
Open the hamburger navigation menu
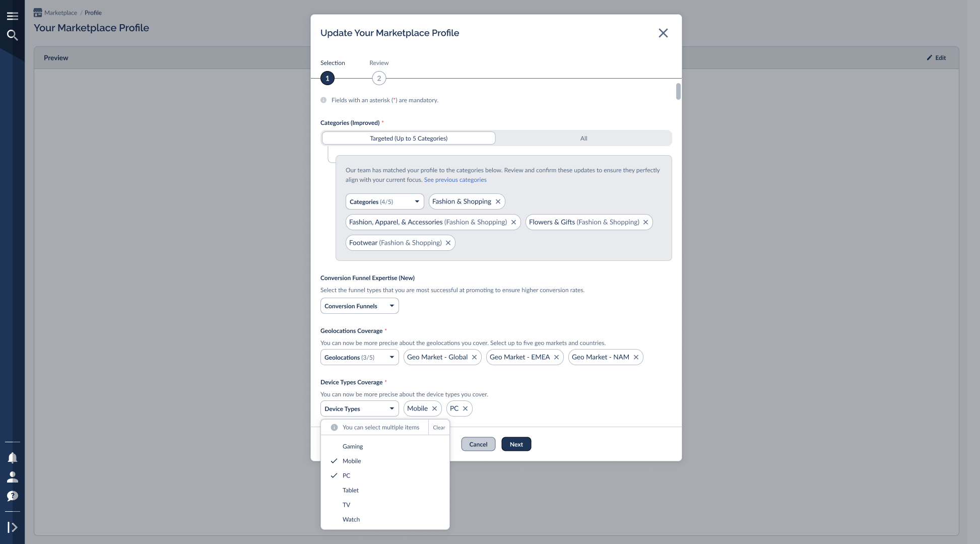click(x=13, y=16)
